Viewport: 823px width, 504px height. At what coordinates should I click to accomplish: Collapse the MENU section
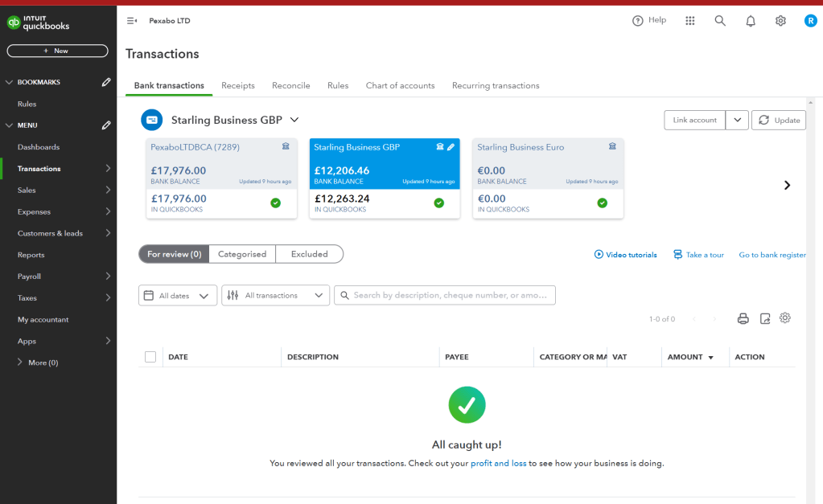coord(9,125)
